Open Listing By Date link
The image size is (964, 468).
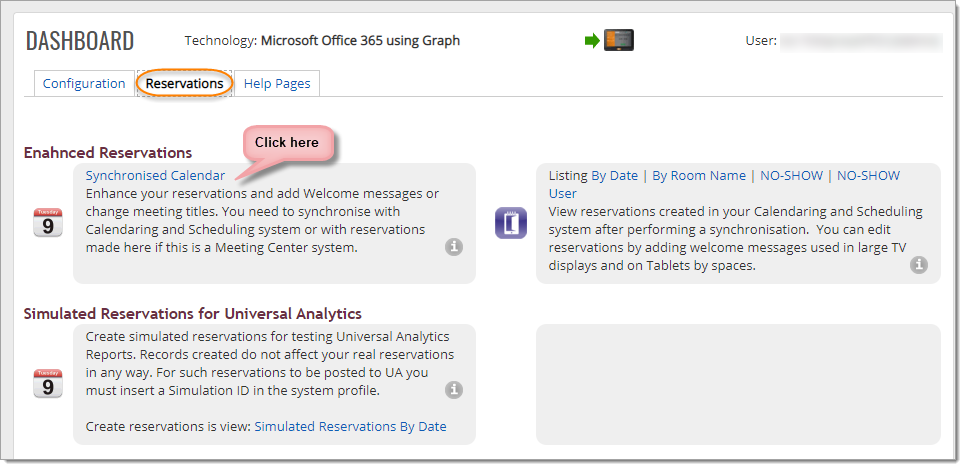click(x=614, y=175)
